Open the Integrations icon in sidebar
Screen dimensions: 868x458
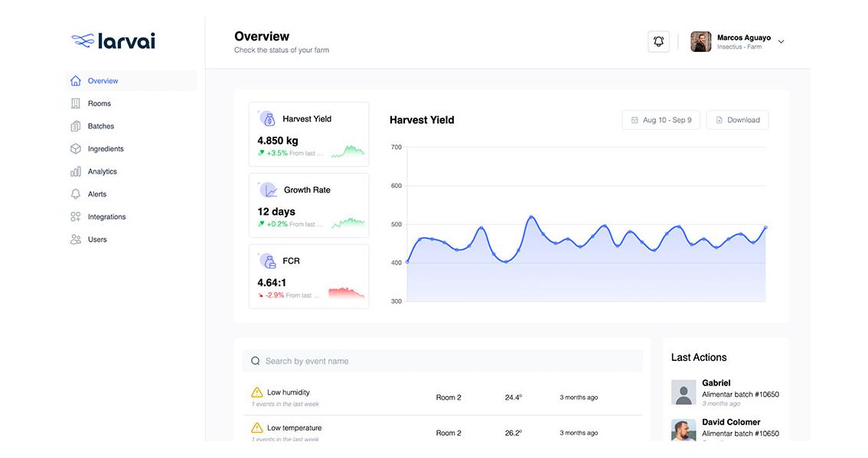click(x=75, y=217)
